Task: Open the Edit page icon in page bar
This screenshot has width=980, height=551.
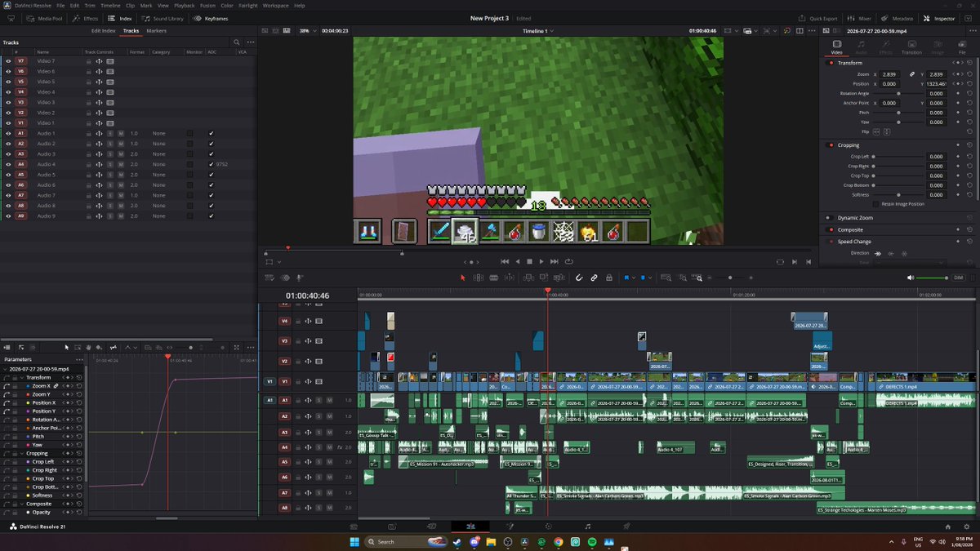Action: [470, 527]
